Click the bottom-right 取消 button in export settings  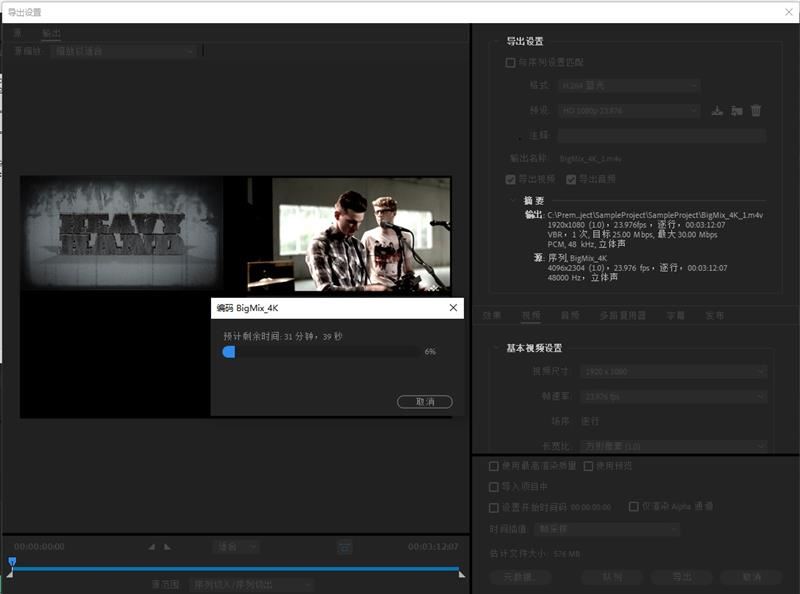[752, 577]
